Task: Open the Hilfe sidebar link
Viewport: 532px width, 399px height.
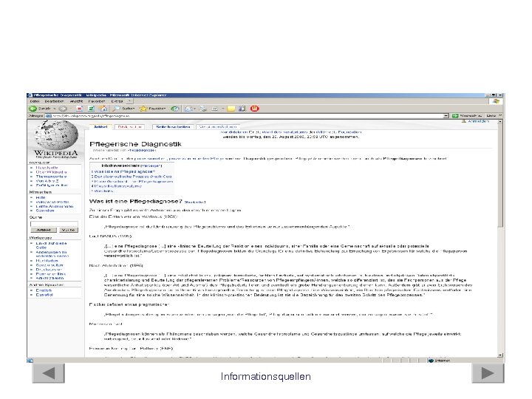Action: pos(41,197)
